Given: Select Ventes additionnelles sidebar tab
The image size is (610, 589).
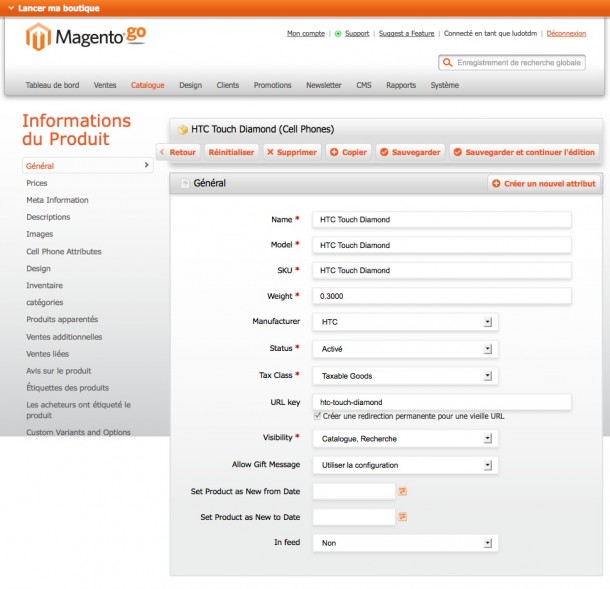Looking at the screenshot, I should tap(64, 337).
